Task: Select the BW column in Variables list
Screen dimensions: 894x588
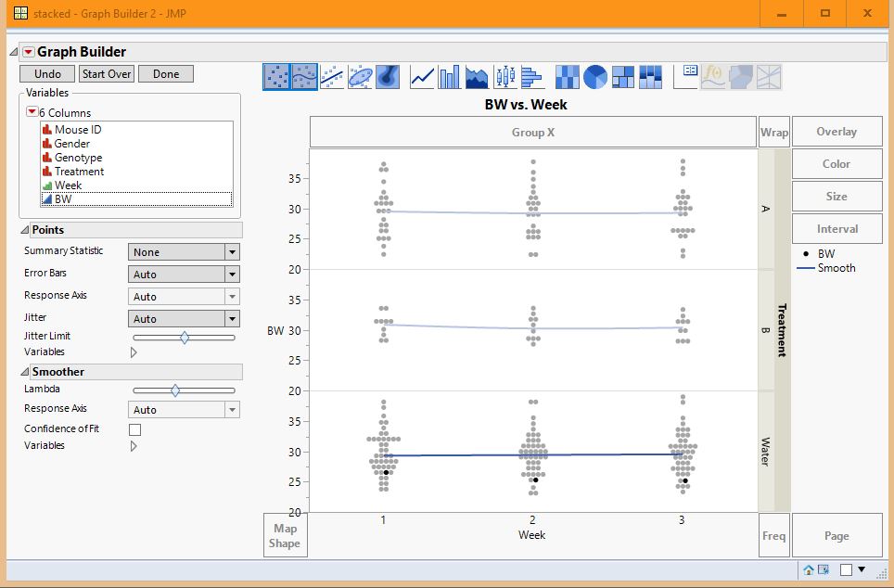Action: (x=61, y=196)
